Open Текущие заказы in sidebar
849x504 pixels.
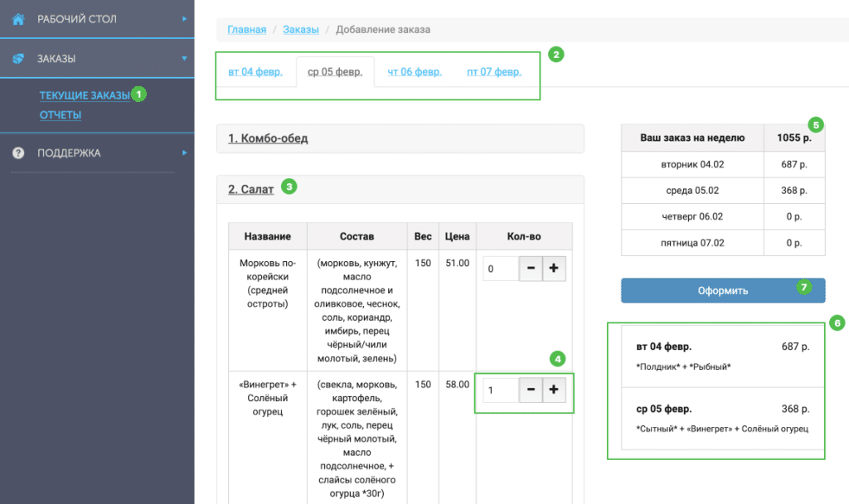pyautogui.click(x=85, y=95)
